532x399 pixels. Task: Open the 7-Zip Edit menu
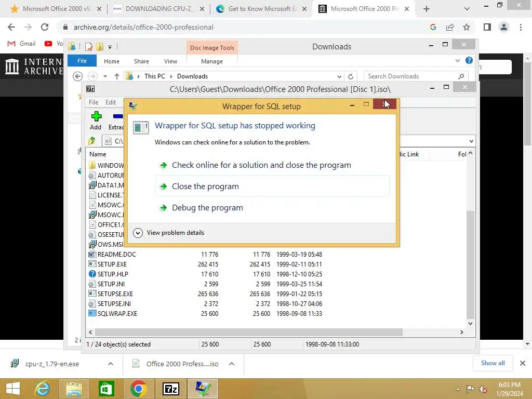[x=110, y=102]
